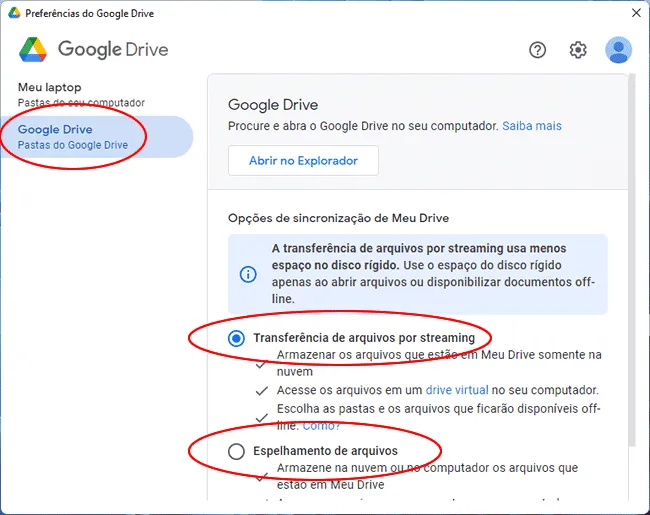Click the Google Drive logo in header
650x515 pixels.
point(94,49)
